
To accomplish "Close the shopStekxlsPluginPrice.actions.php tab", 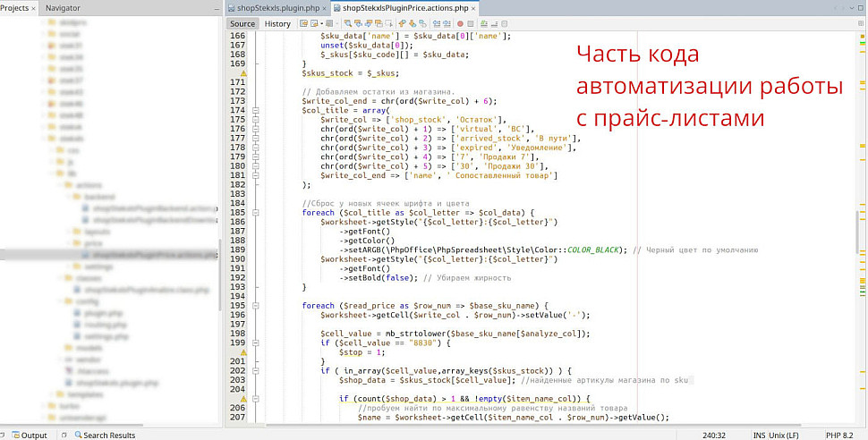I will (x=473, y=8).
